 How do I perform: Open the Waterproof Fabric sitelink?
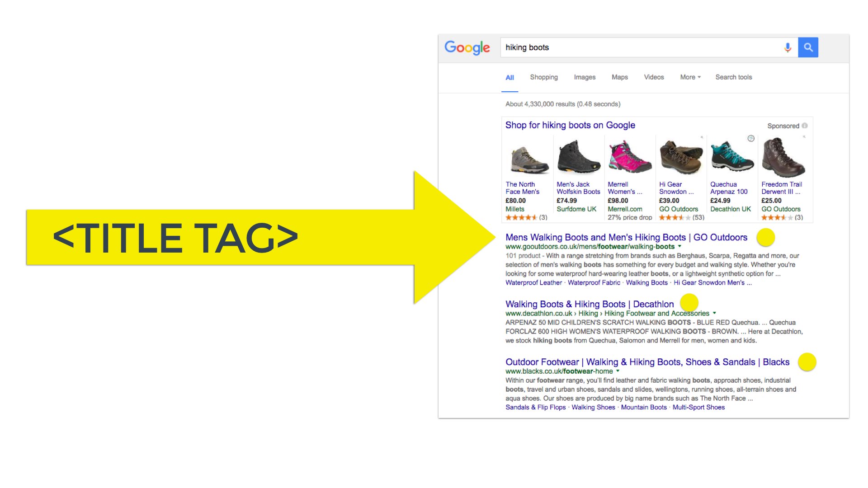(594, 283)
